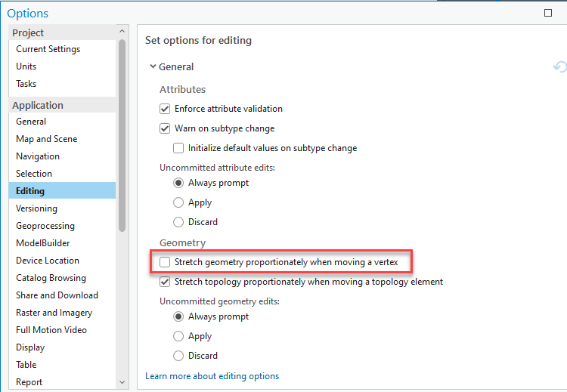Select Apply for uncommitted attribute edits

pyautogui.click(x=178, y=202)
